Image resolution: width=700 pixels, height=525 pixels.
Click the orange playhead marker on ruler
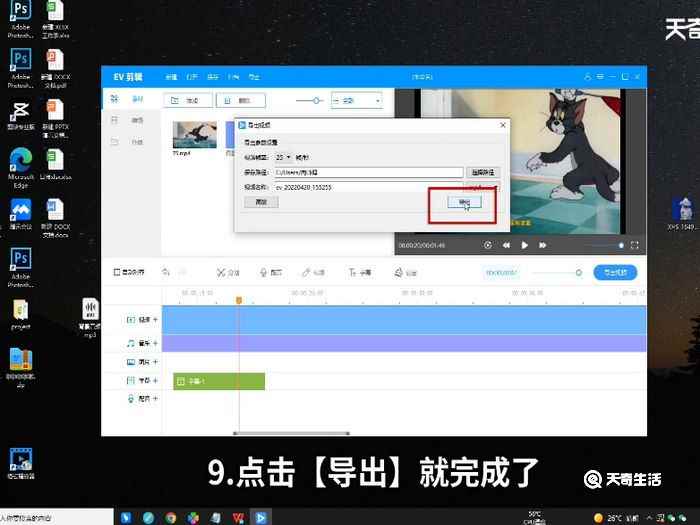(239, 300)
